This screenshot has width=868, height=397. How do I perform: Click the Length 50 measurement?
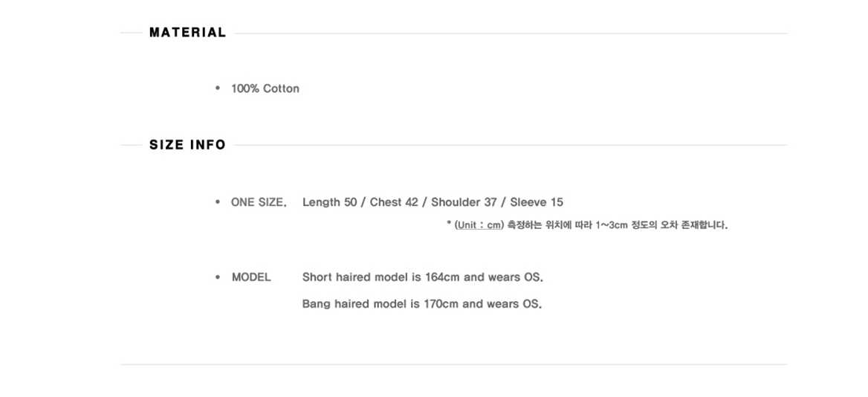329,202
